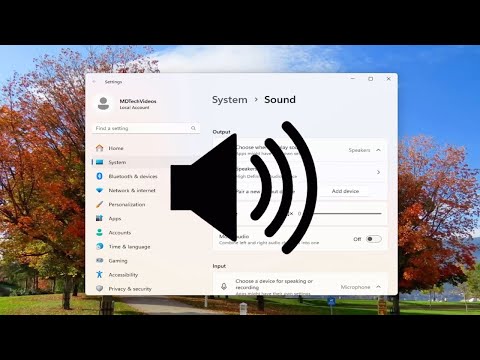
Task: Collapse the Microphone input chooser
Action: tap(378, 287)
